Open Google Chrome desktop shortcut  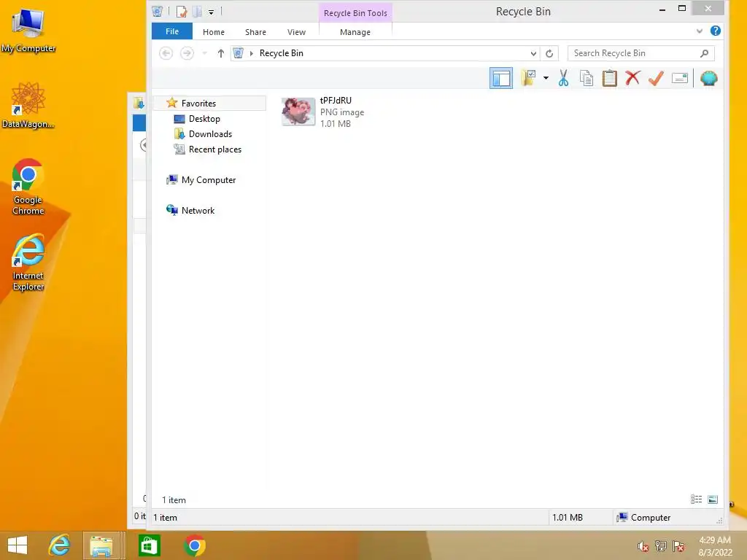28,187
